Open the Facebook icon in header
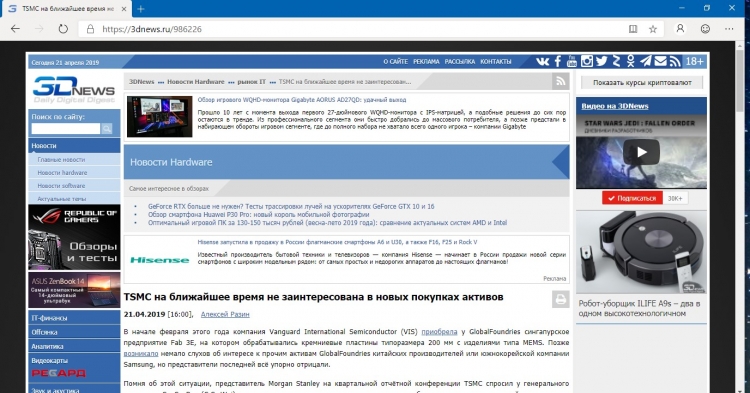Screen dimensions: 750x393 tap(558, 61)
